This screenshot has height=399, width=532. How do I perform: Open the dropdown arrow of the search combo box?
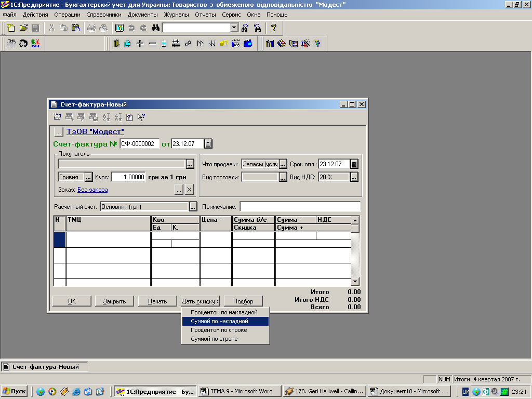(234, 28)
